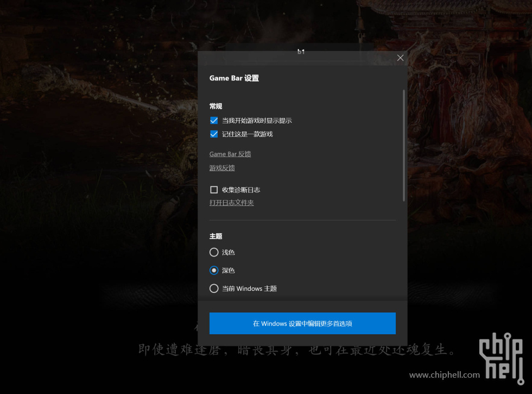Click 在 Windows 设置中编辑更多首选项 button

302,323
